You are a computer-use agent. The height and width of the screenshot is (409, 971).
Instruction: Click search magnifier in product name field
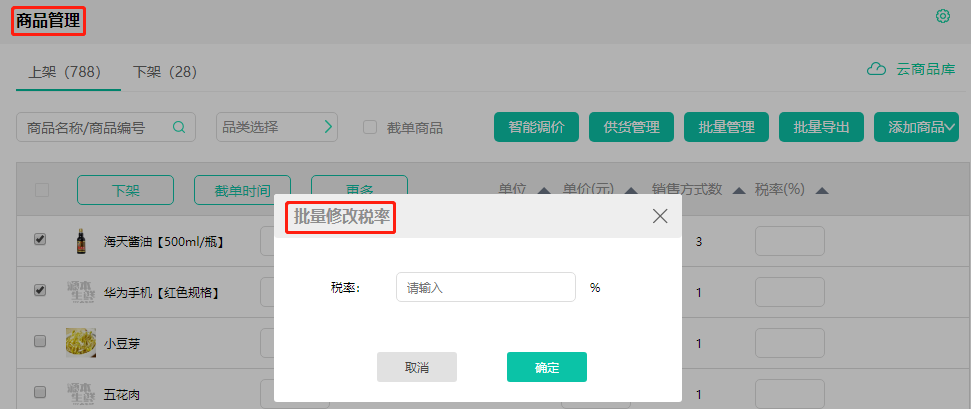click(x=179, y=127)
